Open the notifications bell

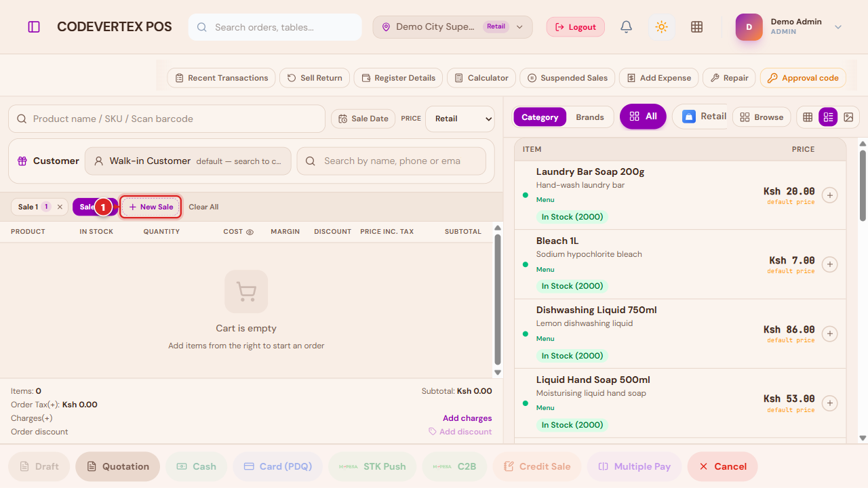tap(627, 27)
